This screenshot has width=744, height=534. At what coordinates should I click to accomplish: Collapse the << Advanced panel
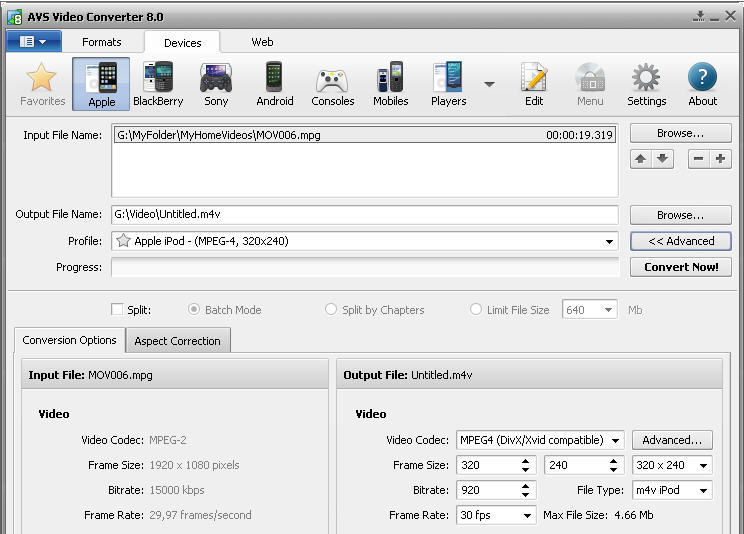(680, 241)
